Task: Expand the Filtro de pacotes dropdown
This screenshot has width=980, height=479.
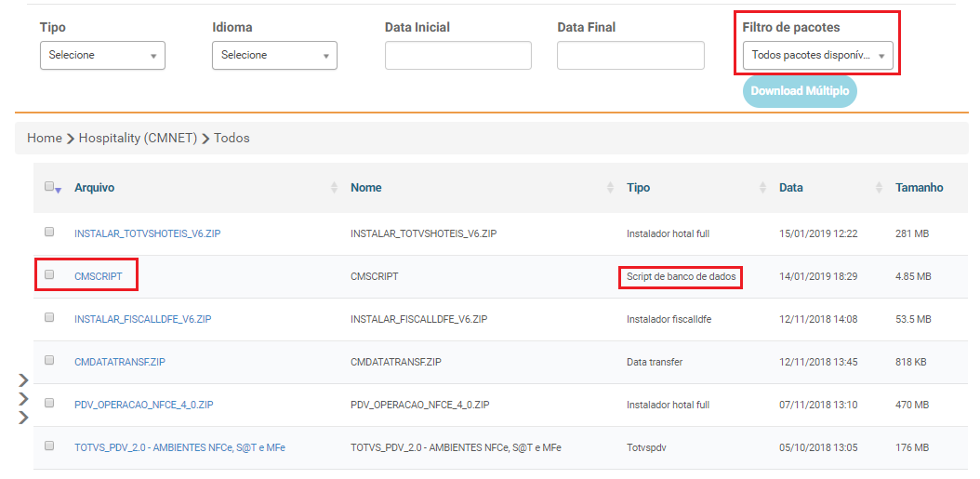Action: (x=817, y=55)
